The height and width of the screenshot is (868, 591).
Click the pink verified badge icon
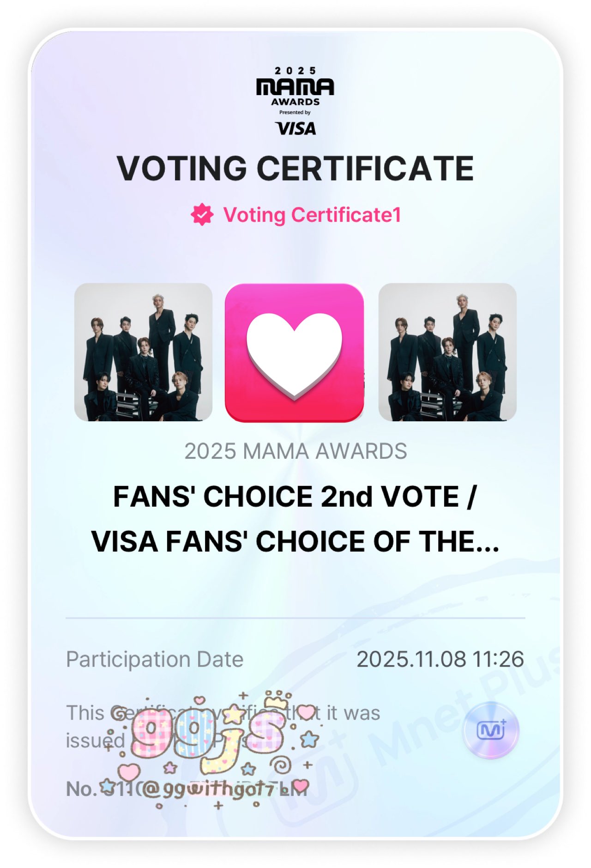202,215
